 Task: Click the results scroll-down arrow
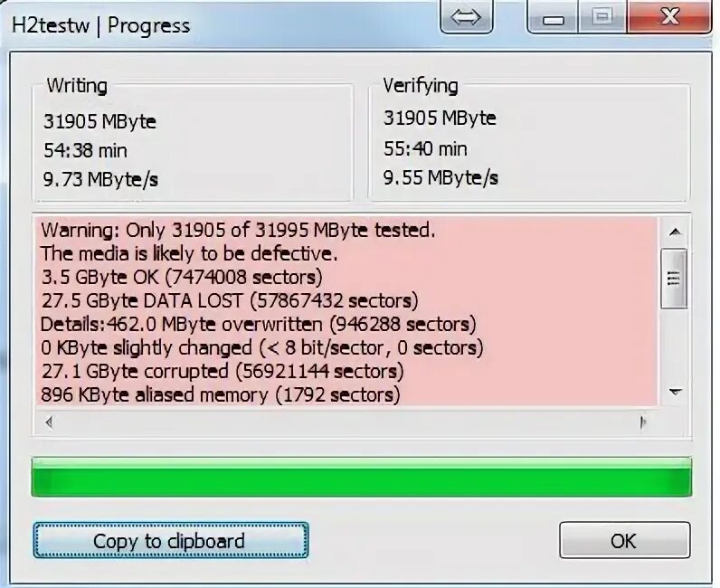675,392
